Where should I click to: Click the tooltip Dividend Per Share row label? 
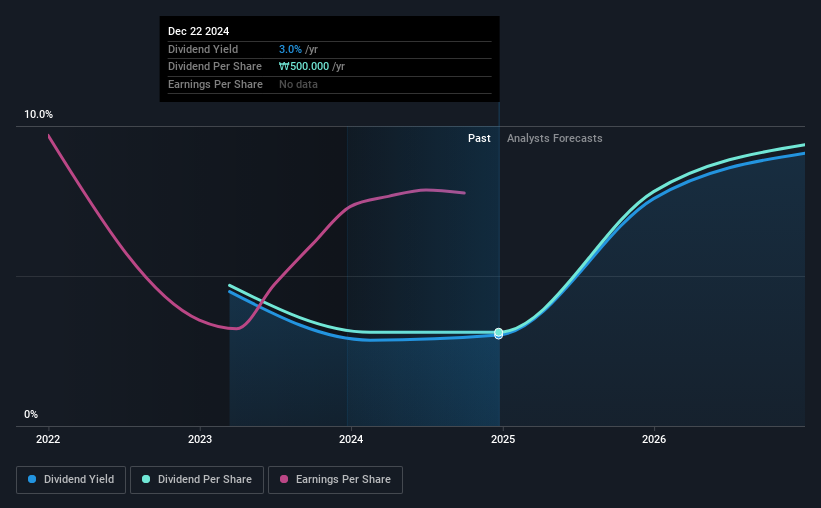tap(215, 67)
